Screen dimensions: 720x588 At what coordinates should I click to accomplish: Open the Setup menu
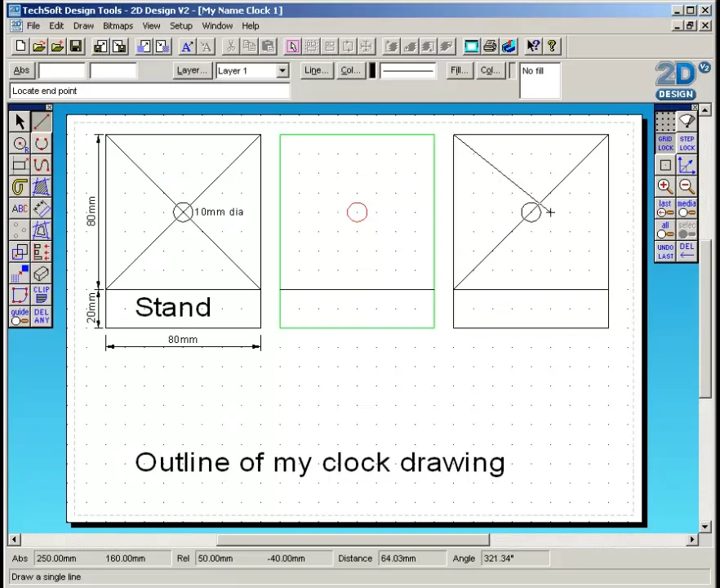(x=181, y=26)
